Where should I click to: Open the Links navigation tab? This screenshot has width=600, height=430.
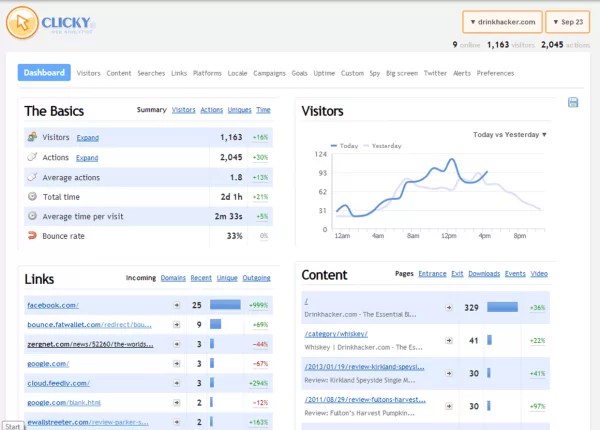179,73
